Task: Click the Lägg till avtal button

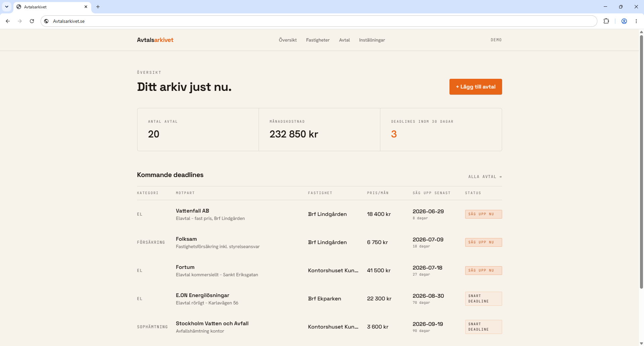Action: 476,87
